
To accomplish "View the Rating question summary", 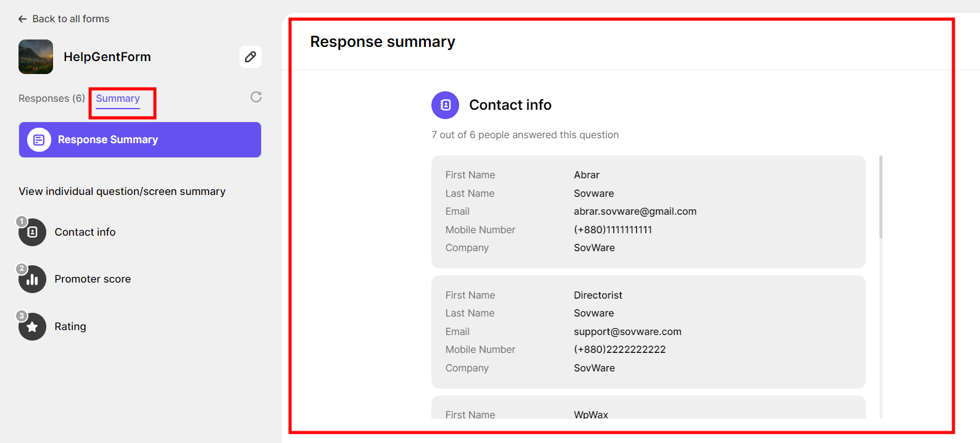I will coord(70,327).
